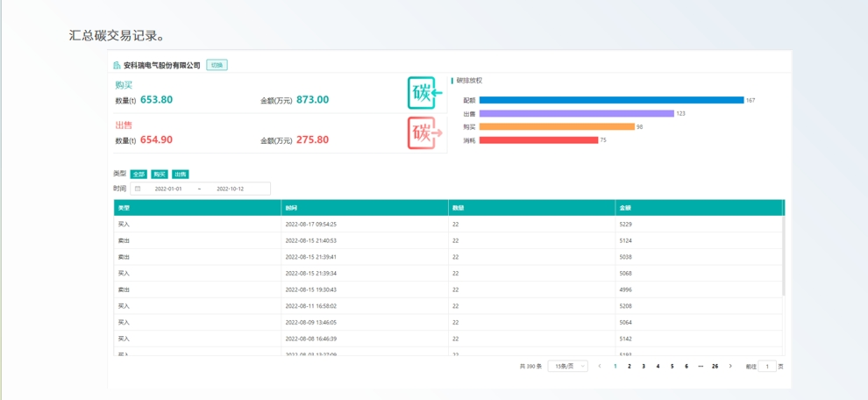Open start date 2022-01-01 picker
This screenshot has width=868, height=400.
[168, 189]
